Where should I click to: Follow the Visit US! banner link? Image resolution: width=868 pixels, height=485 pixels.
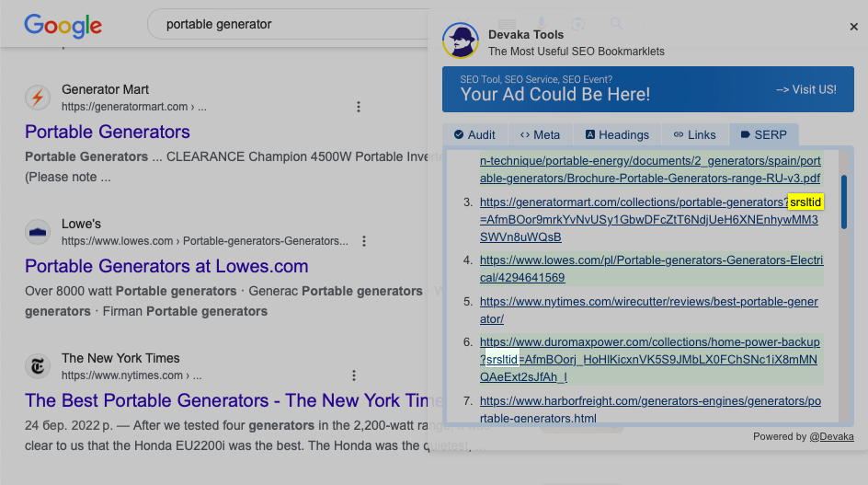click(806, 90)
